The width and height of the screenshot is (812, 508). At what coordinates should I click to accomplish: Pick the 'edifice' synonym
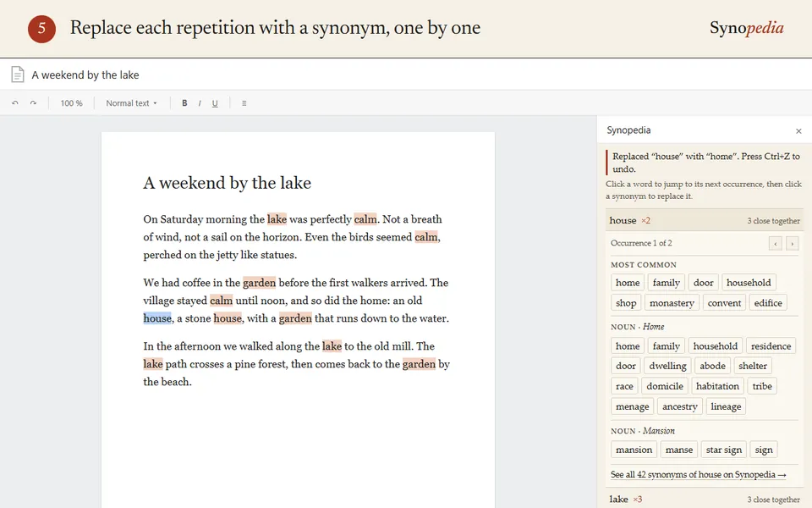[768, 303]
